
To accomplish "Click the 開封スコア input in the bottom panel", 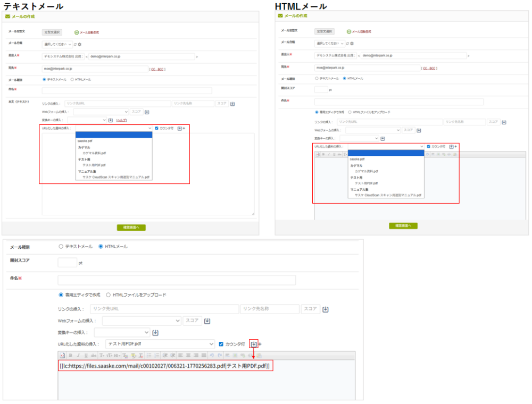I will click(x=67, y=262).
